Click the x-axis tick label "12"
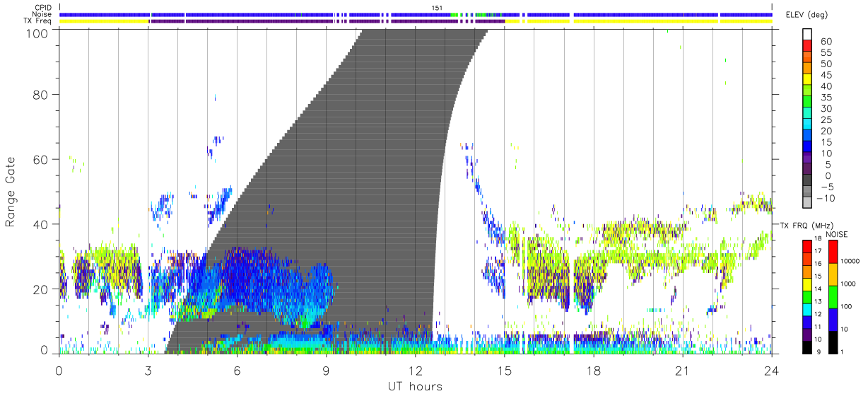The height and width of the screenshot is (401, 868). click(415, 370)
